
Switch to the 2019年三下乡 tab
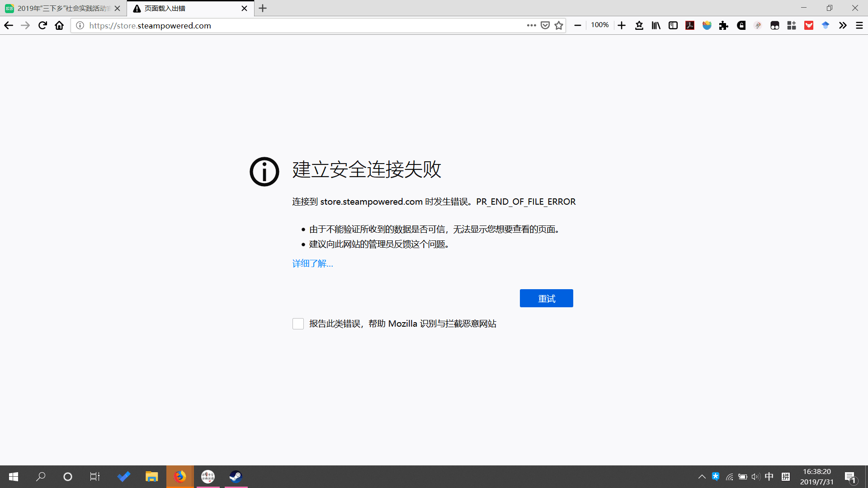[x=63, y=8]
